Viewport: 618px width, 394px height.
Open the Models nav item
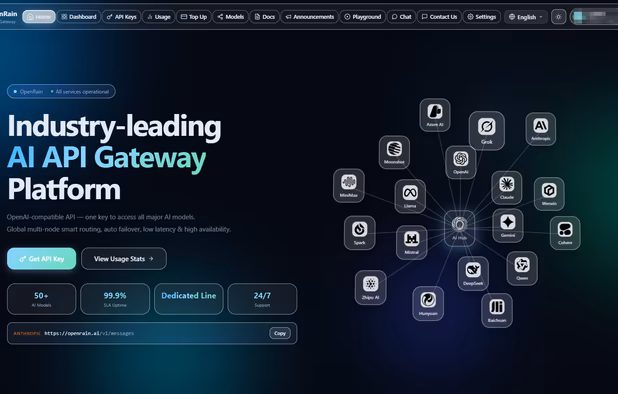(x=231, y=17)
